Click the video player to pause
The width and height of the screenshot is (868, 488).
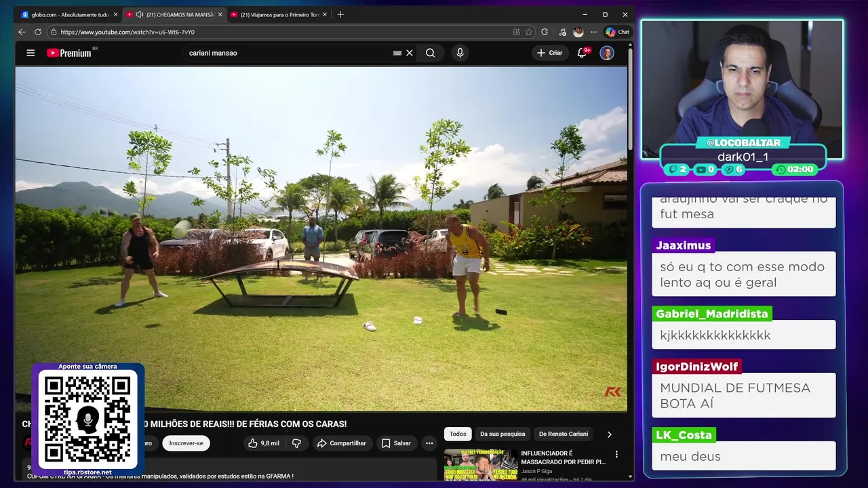coord(321,239)
